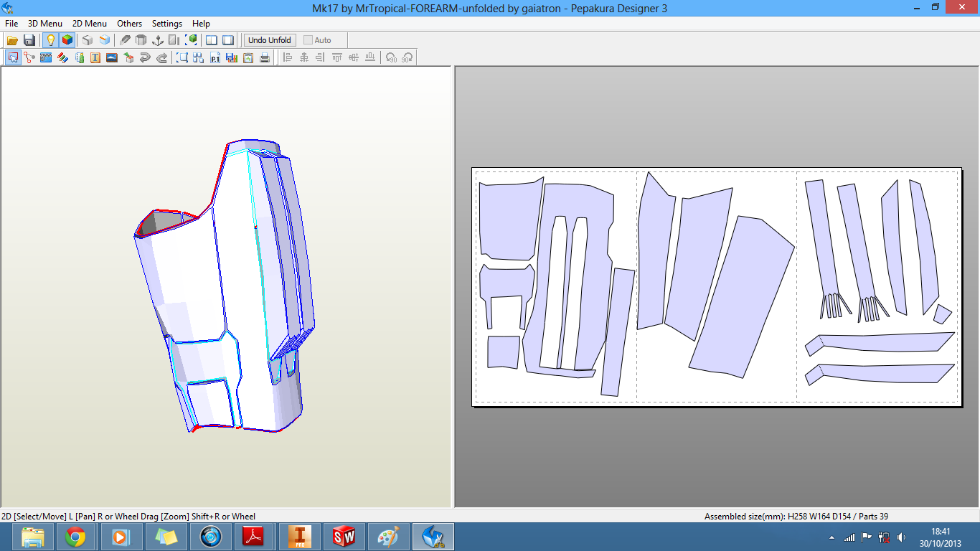The height and width of the screenshot is (551, 980).
Task: Open the Others menu
Action: [x=130, y=24]
